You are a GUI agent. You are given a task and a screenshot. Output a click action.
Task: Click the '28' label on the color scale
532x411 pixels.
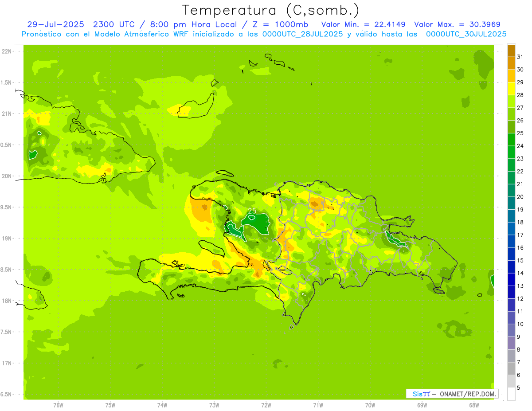520,95
